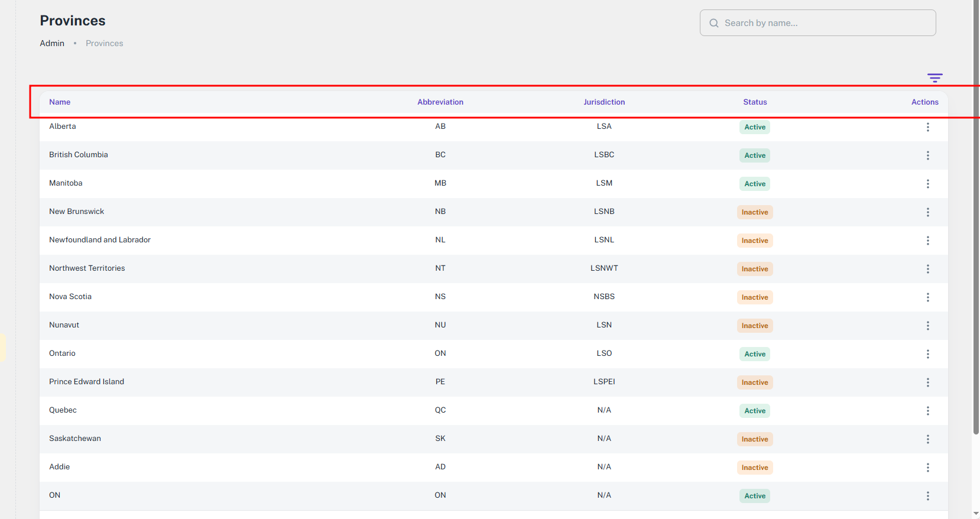Type in the Search by name field
Image resolution: width=980 pixels, height=519 pixels.
[825, 23]
